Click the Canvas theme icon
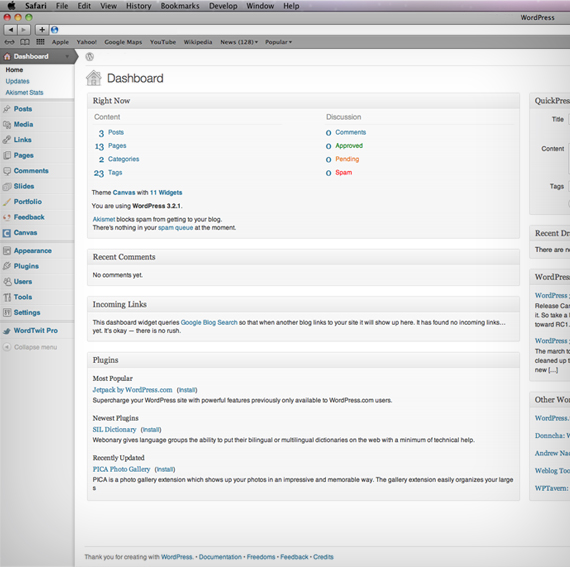This screenshot has width=570, height=567. coord(7,233)
